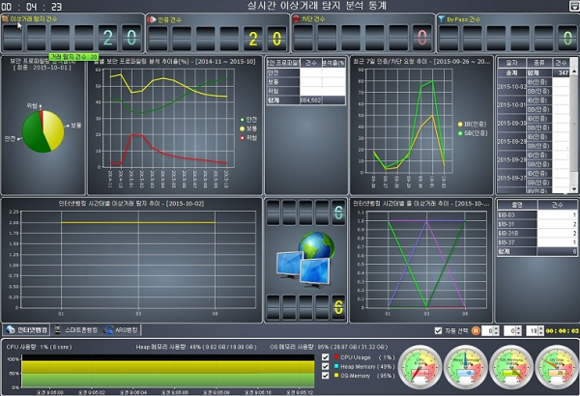Click the CPU usage gauge dial
Image resolution: width=580 pixels, height=396 pixels.
421,367
